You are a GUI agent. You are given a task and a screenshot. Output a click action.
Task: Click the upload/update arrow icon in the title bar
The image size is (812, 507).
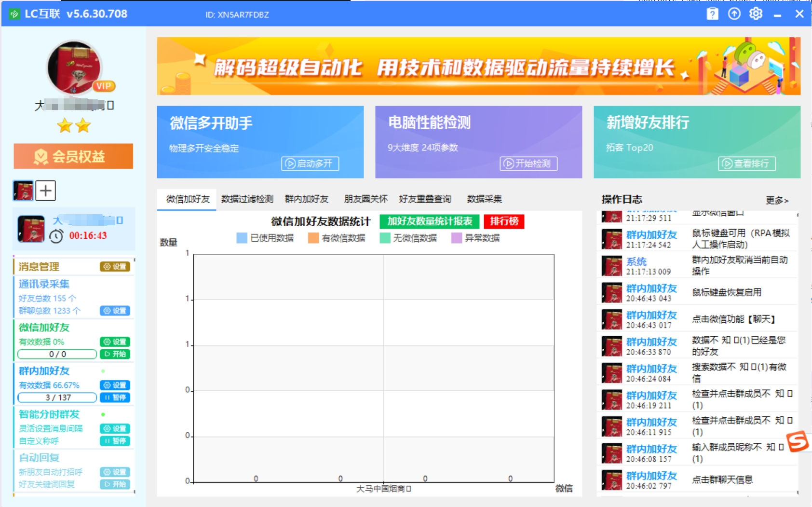pos(734,14)
